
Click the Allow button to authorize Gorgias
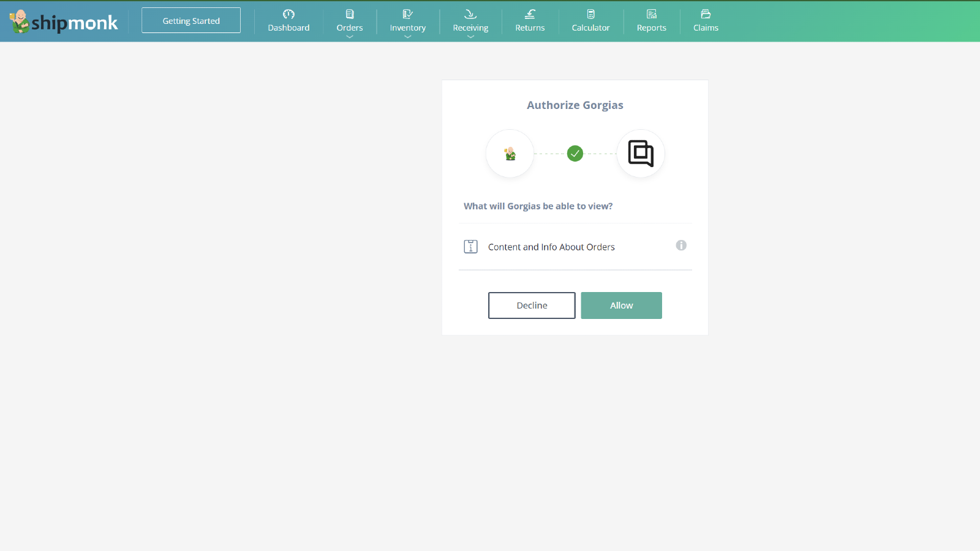621,305
